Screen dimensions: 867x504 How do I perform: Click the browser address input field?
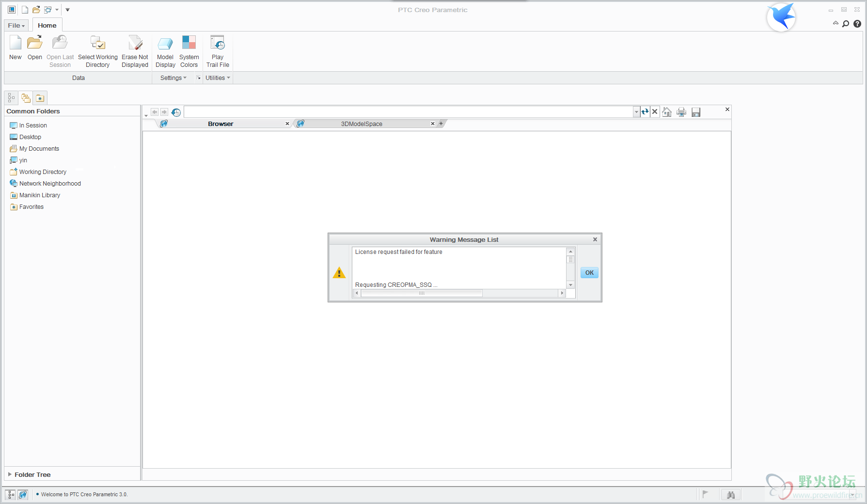[x=409, y=112]
